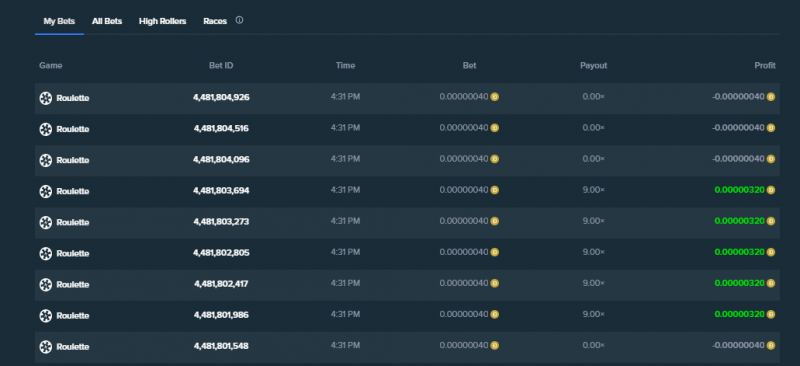This screenshot has height=366, width=800.
Task: Open the High Rollers tab
Action: pos(162,21)
